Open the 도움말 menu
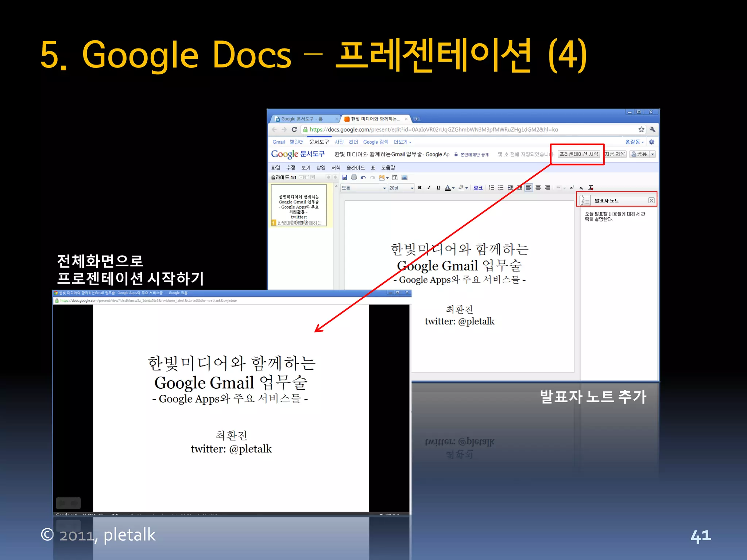The width and height of the screenshot is (747, 560). (x=388, y=168)
